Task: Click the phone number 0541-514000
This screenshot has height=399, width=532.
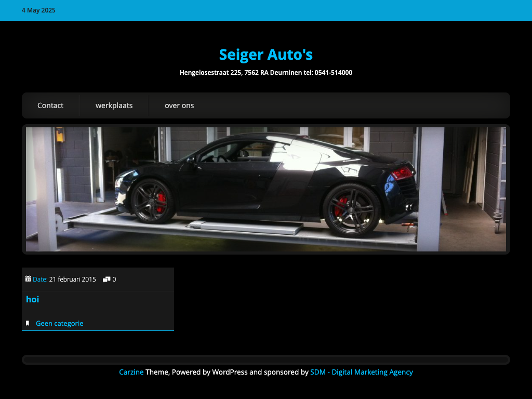Action: tap(333, 73)
